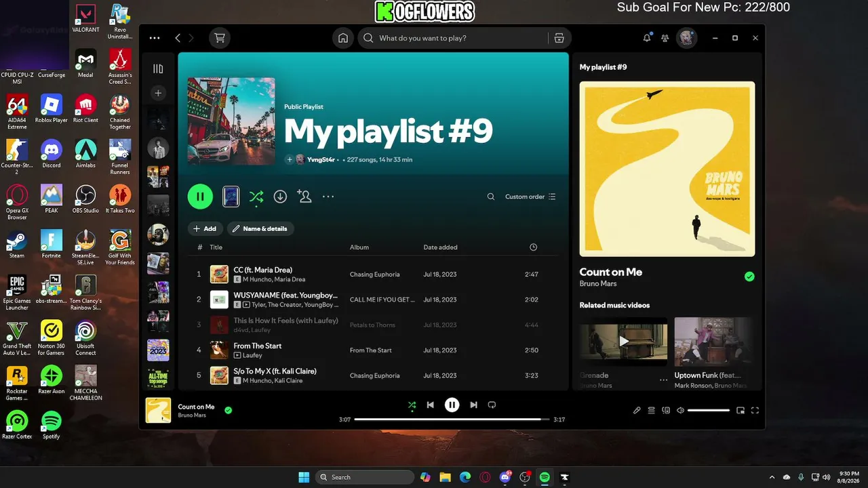Open Friend Activity icon
The image size is (868, 488).
665,38
